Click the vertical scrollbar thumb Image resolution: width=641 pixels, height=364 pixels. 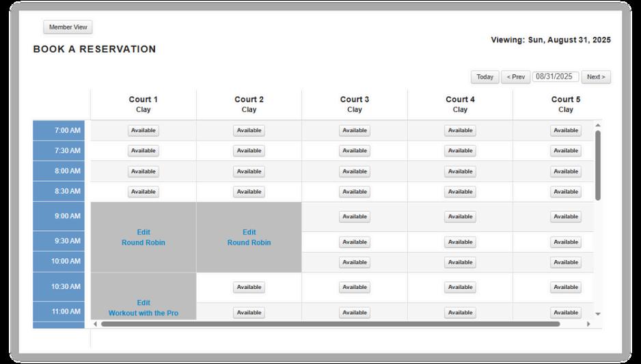(598, 165)
